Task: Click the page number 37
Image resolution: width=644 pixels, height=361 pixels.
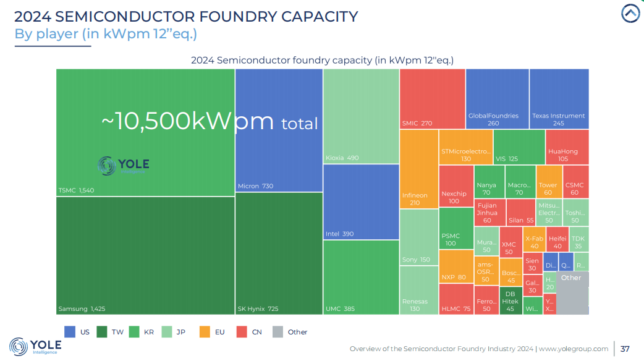Action: point(625,349)
